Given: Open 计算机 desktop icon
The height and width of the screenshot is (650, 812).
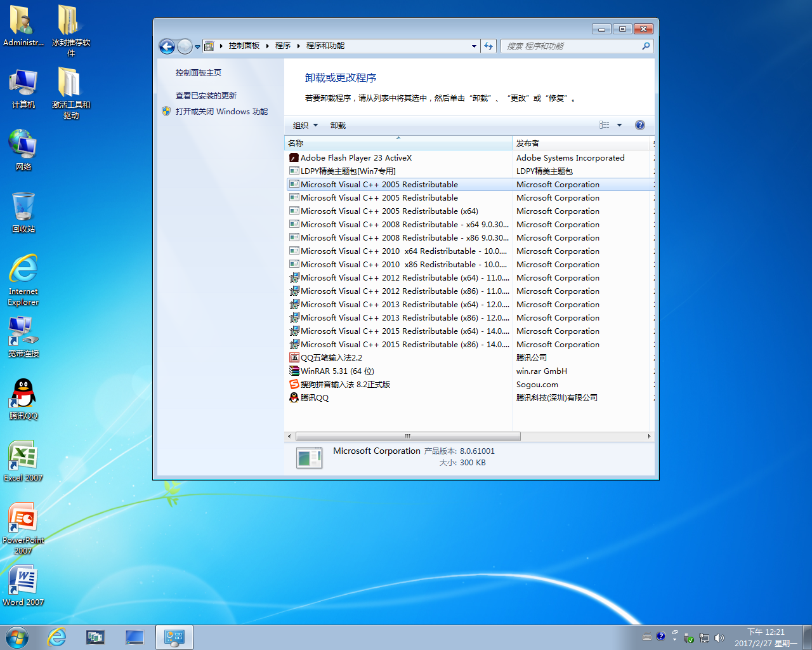Looking at the screenshot, I should pyautogui.click(x=23, y=89).
